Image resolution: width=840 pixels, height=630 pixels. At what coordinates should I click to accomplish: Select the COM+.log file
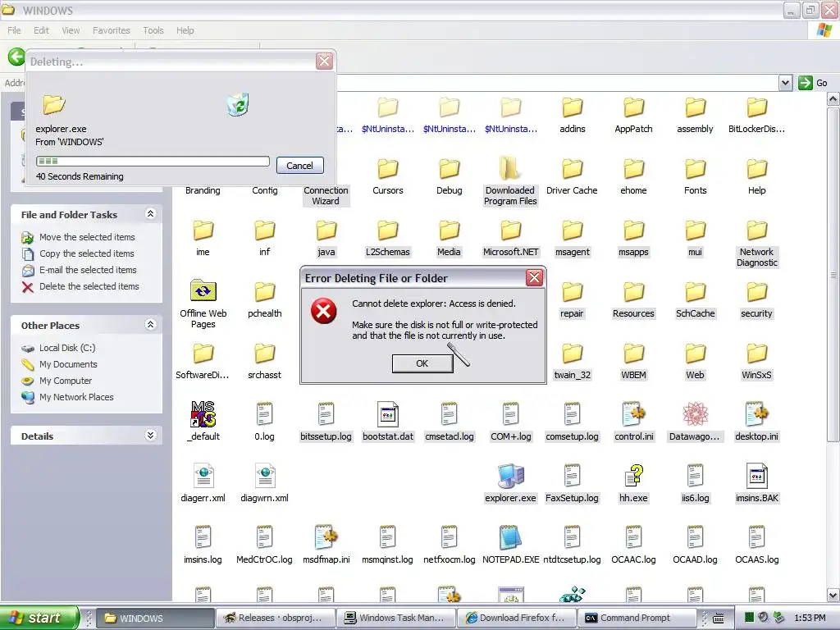tap(510, 414)
